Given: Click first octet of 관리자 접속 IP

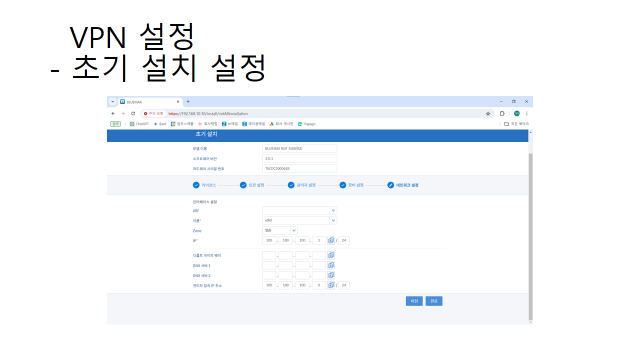Looking at the screenshot, I should pyautogui.click(x=269, y=285).
